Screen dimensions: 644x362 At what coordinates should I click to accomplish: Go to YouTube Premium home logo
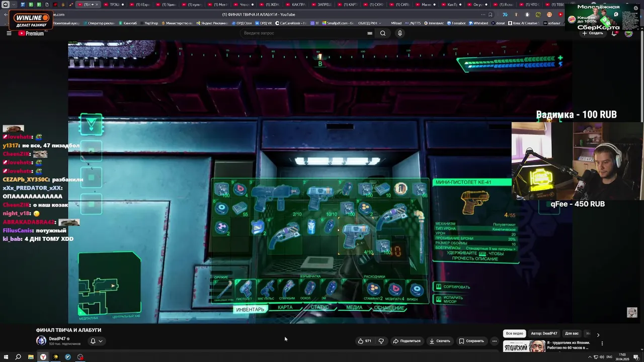pos(31,33)
